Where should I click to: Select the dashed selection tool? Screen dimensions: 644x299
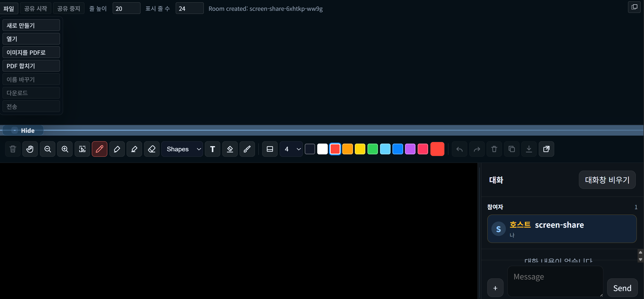click(82, 149)
